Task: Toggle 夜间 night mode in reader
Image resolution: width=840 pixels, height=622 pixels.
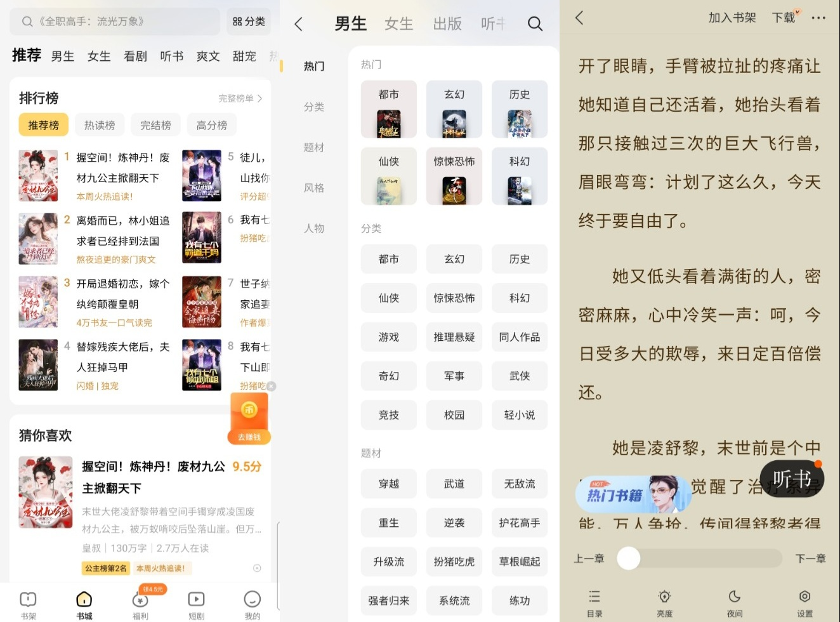Action: (735, 604)
